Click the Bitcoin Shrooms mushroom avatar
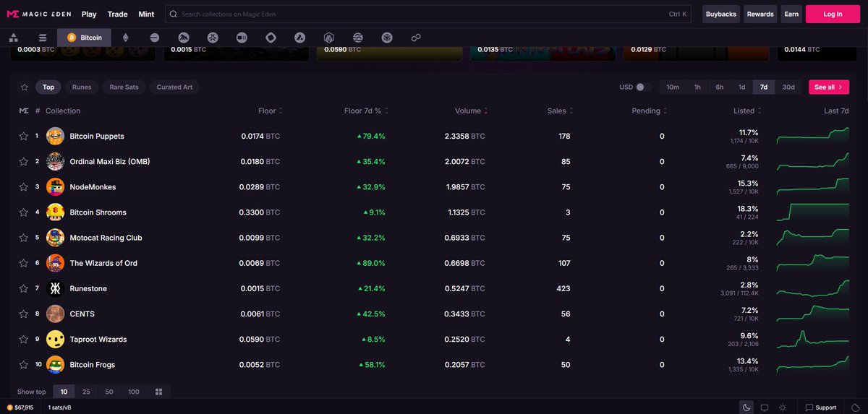Viewport: 868px width, 414px height. (x=55, y=212)
